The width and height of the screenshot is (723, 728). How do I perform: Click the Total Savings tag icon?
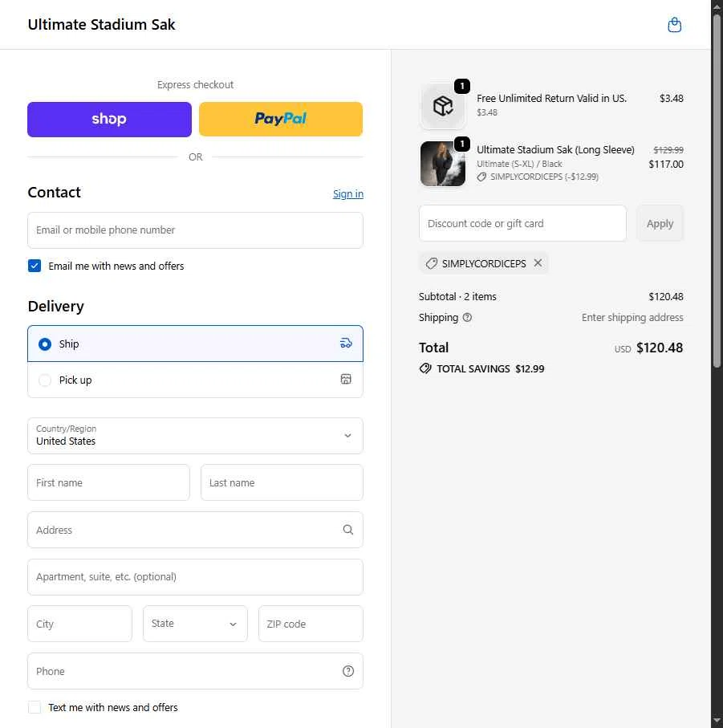[425, 368]
